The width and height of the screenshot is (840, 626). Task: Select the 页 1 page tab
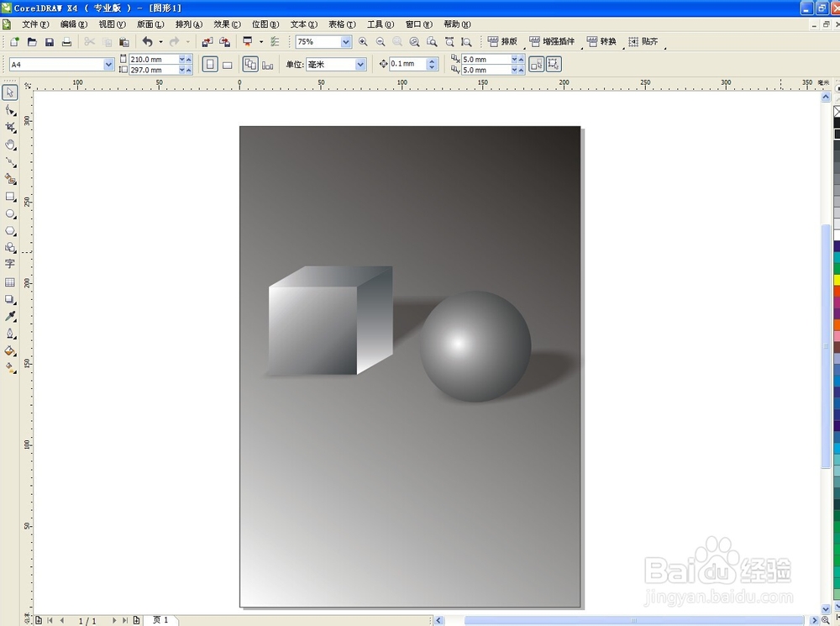click(160, 620)
